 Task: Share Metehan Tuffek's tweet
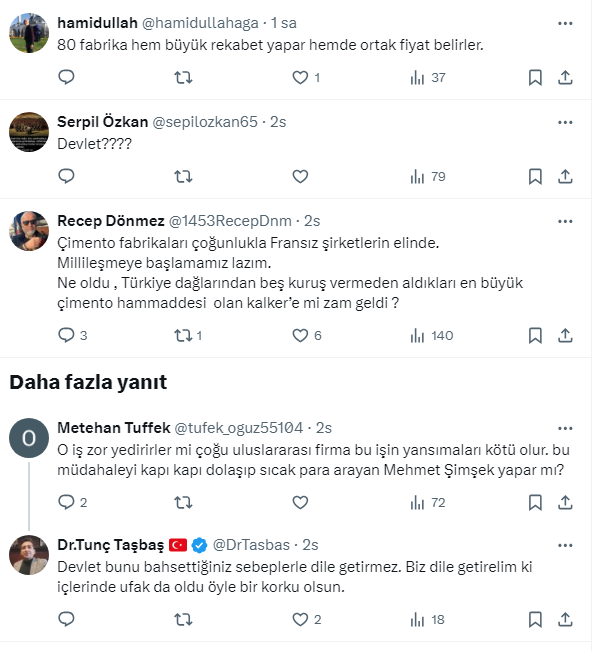coord(564,501)
